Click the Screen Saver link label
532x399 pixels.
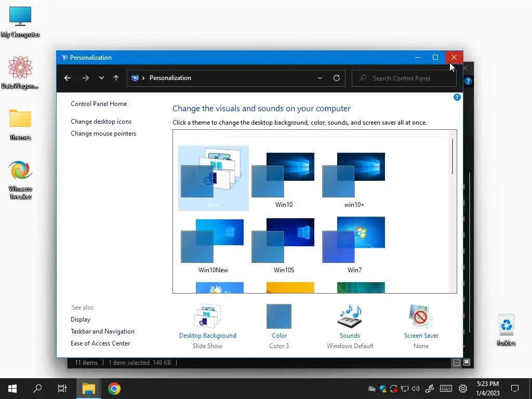[x=421, y=336]
